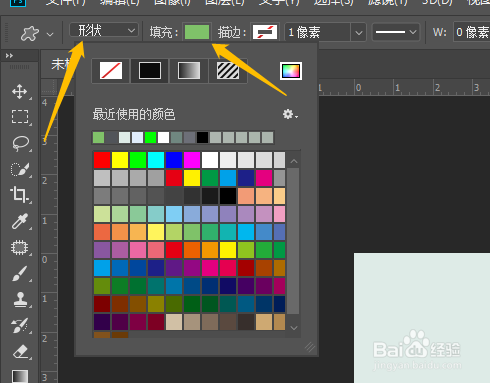Select the Quick Selection tool
The width and height of the screenshot is (490, 383).
click(x=20, y=169)
